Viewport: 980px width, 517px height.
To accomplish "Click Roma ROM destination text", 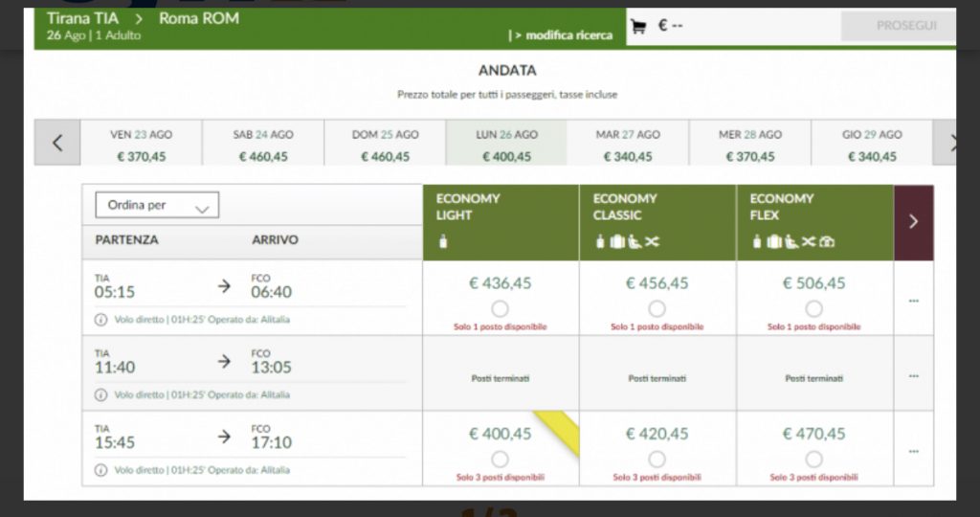I will click(x=199, y=18).
